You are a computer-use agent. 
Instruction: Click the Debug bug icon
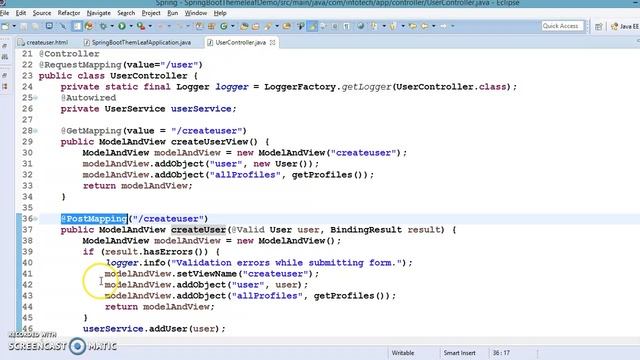(x=103, y=26)
